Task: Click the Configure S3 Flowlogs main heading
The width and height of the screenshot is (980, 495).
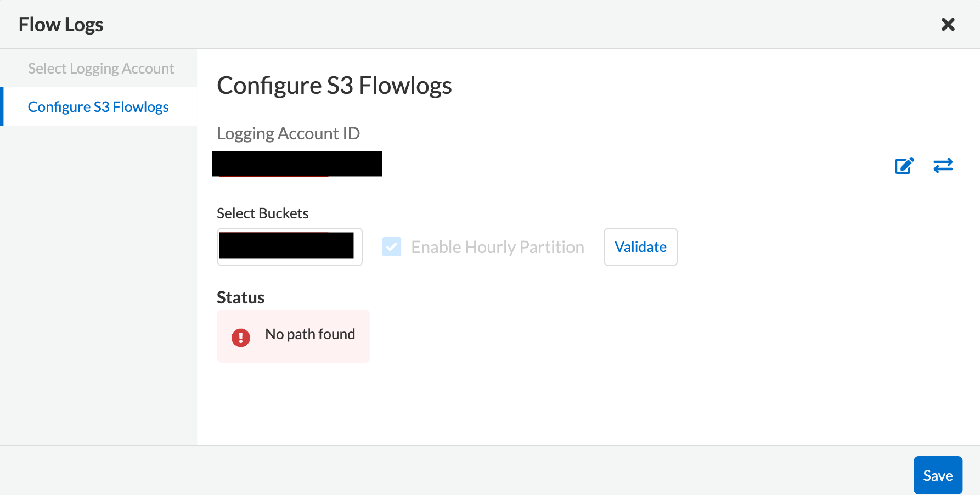Action: pyautogui.click(x=334, y=86)
